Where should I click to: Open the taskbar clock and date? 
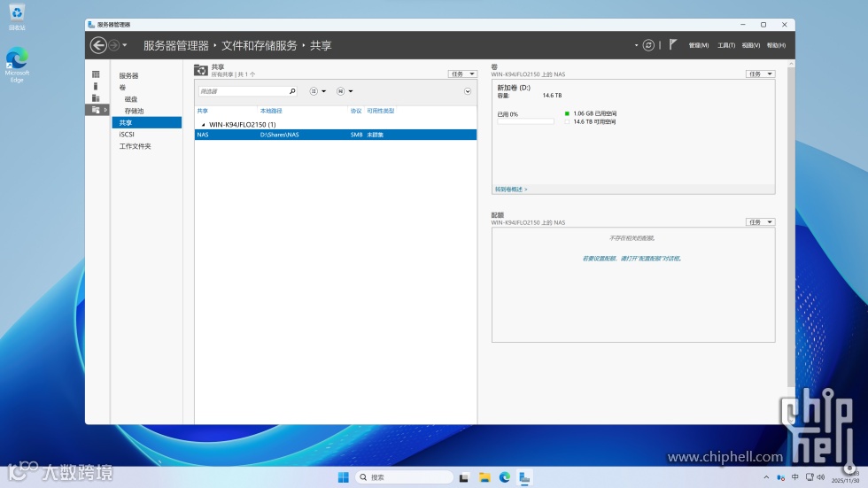[x=845, y=477]
